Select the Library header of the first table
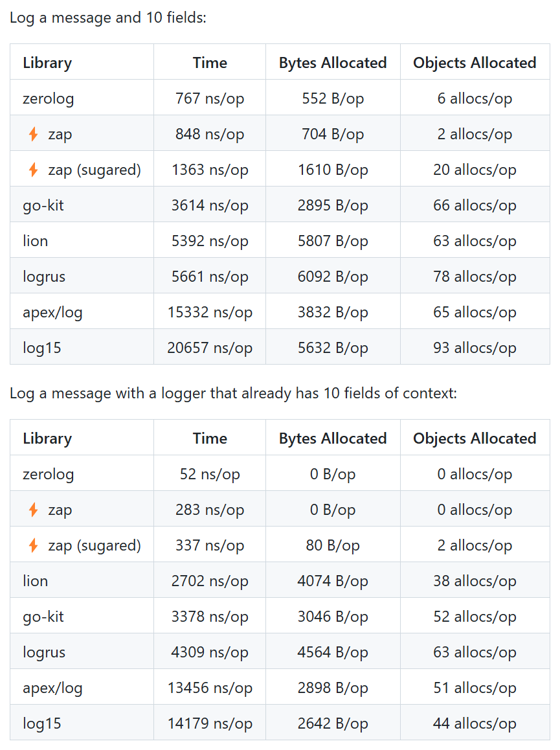The height and width of the screenshot is (750, 560). pos(47,63)
